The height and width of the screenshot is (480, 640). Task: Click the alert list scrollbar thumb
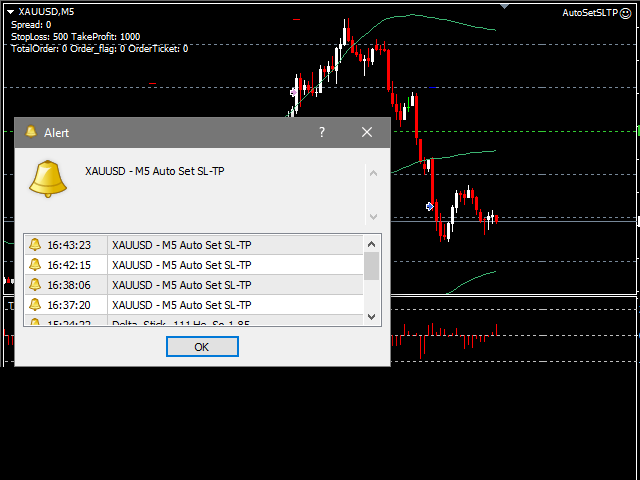coord(372,266)
